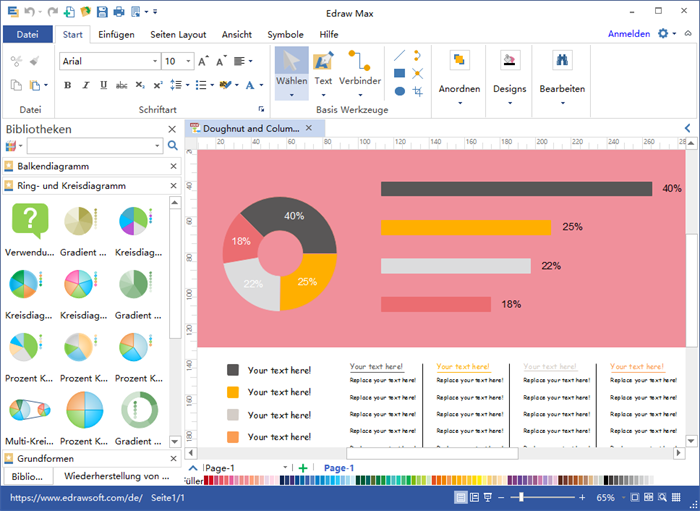Pick the ellipse shape tool

click(x=400, y=91)
